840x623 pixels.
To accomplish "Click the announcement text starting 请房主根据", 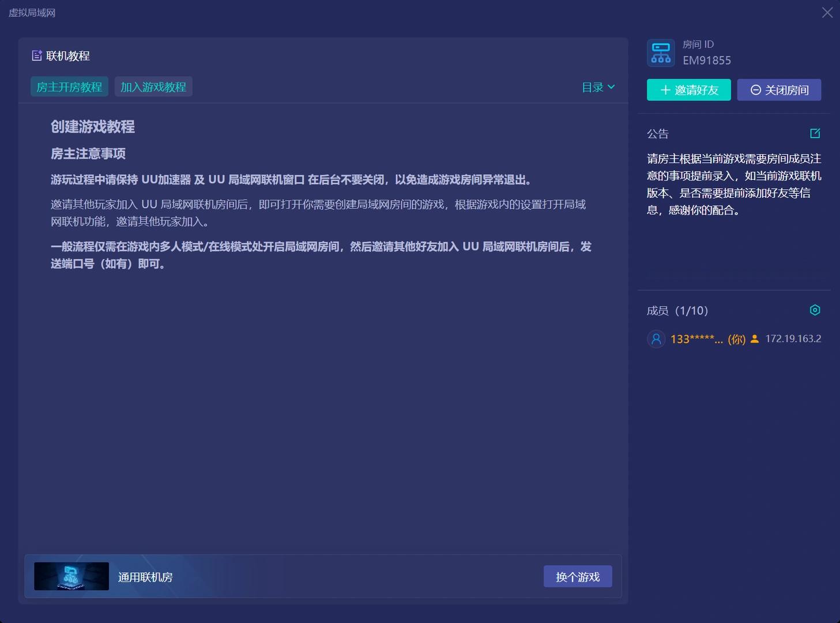I will click(734, 184).
